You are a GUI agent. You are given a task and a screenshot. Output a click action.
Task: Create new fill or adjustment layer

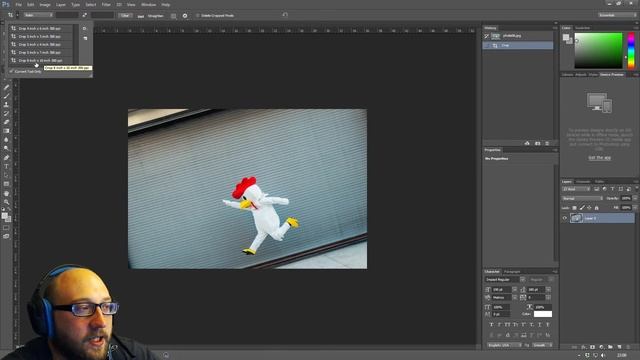(x=601, y=347)
